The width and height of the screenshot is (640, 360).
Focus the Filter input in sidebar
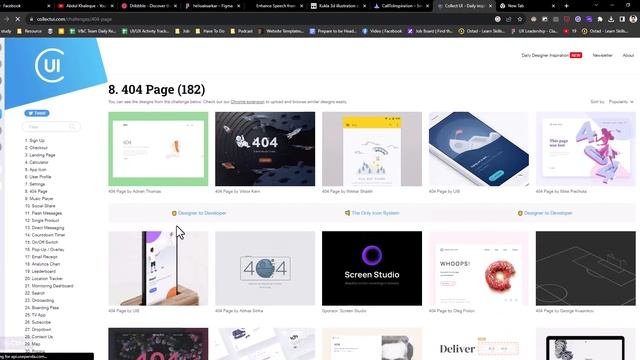click(51, 127)
